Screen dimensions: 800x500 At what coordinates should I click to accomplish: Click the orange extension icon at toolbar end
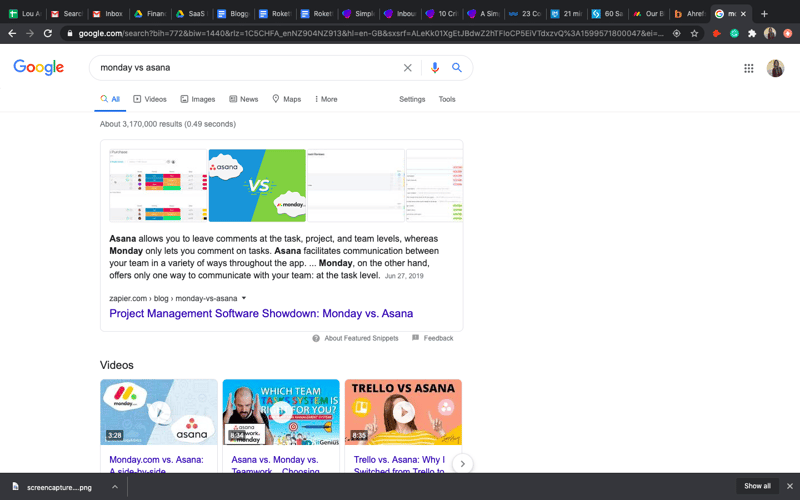(x=788, y=34)
